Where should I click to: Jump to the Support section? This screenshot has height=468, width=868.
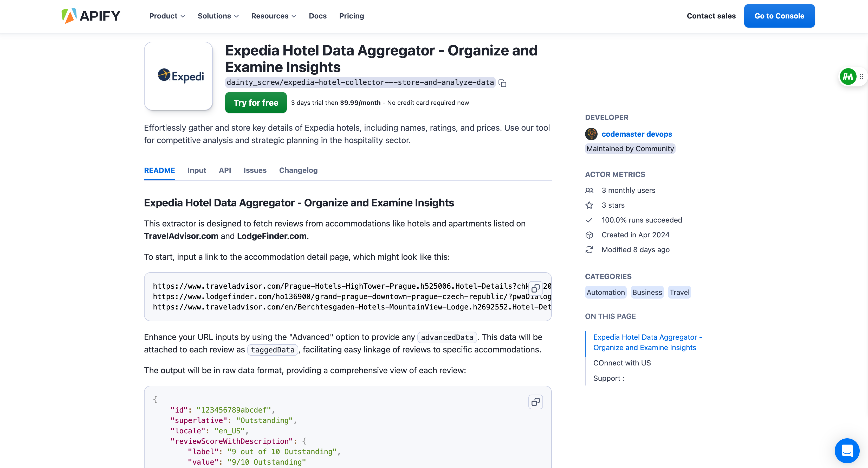click(608, 378)
